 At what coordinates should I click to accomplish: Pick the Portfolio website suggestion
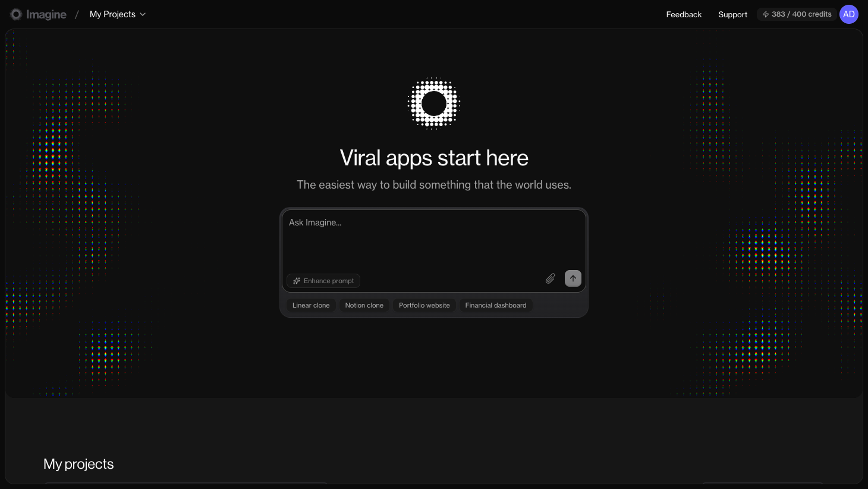click(424, 305)
